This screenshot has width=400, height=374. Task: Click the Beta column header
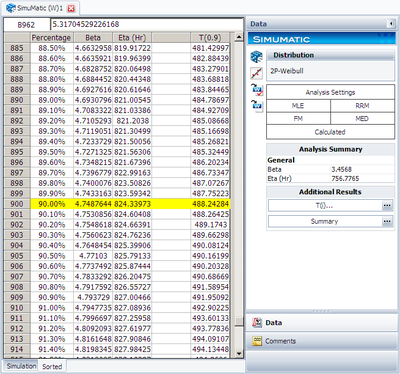(93, 38)
